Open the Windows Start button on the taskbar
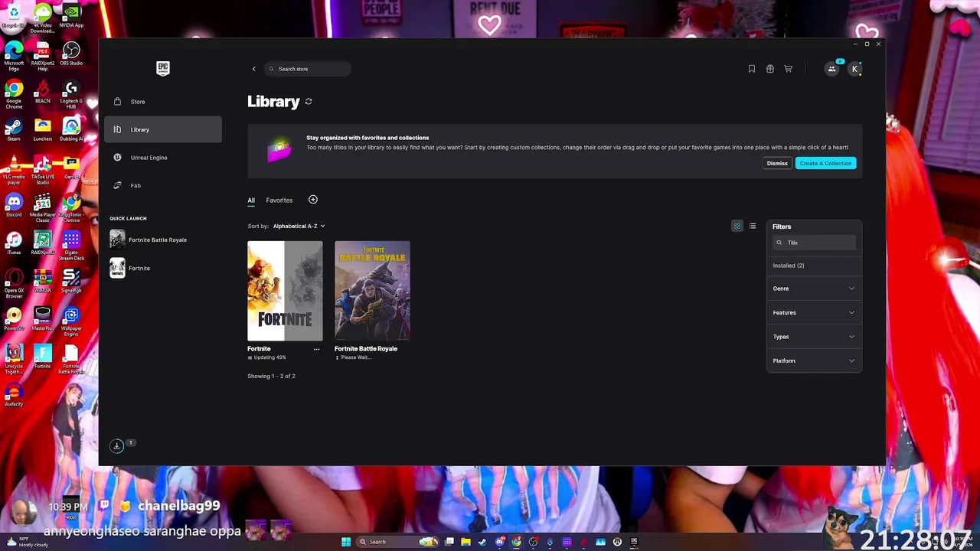Image resolution: width=980 pixels, height=551 pixels. (x=346, y=542)
